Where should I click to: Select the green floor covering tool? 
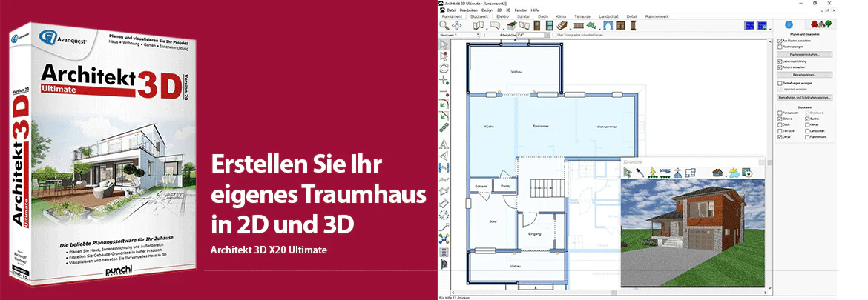[x=592, y=25]
